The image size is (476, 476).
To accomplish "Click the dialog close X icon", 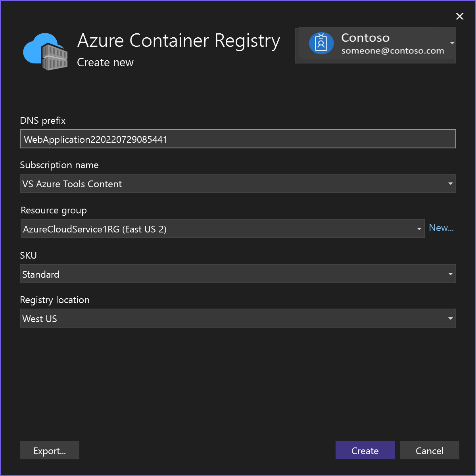I will pos(459,16).
